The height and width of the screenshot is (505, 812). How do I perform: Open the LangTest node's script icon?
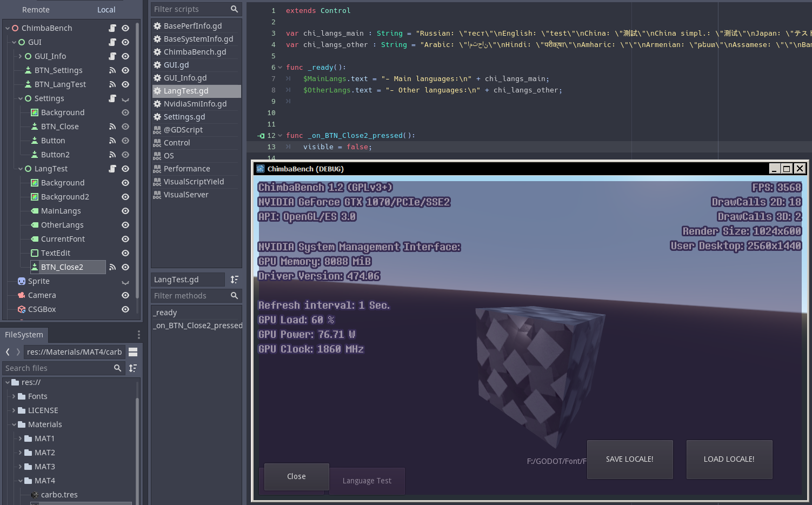pyautogui.click(x=112, y=169)
